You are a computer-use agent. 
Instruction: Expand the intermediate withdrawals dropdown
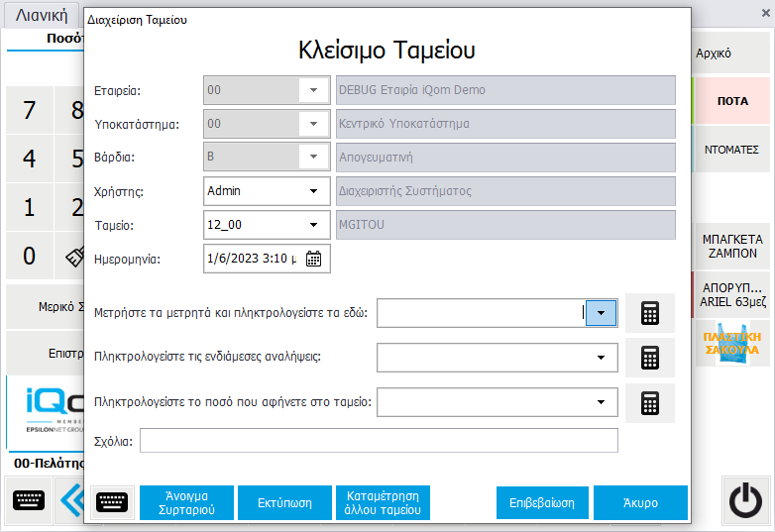click(601, 358)
